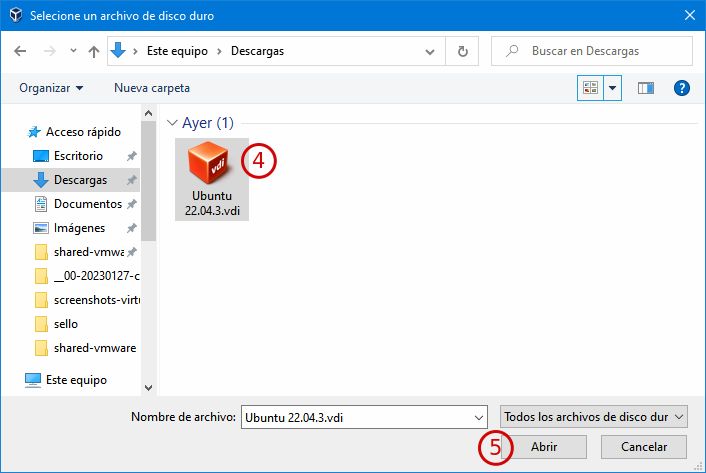The width and height of the screenshot is (706, 473).
Task: Click the Cancelar button
Action: (x=644, y=447)
